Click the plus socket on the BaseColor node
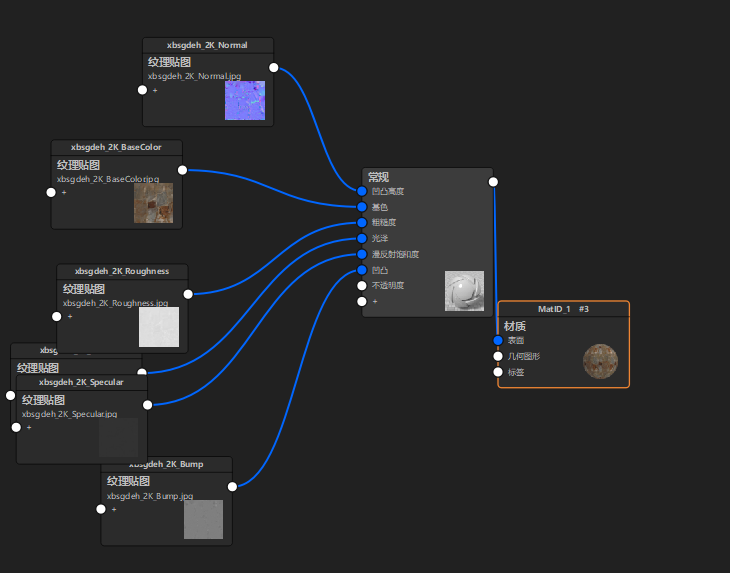 [x=52, y=192]
